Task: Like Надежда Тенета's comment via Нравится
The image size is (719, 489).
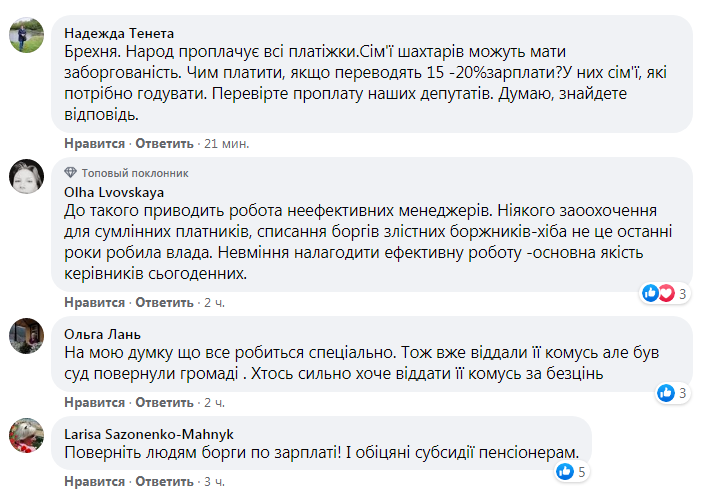Action: tap(94, 143)
